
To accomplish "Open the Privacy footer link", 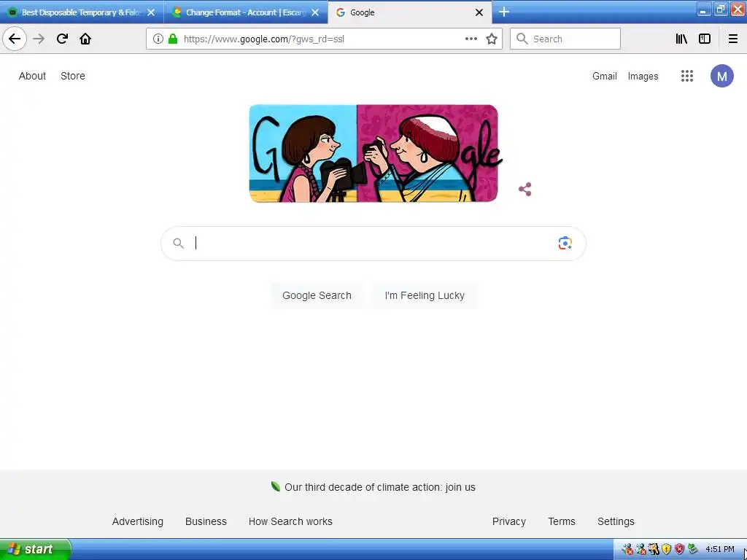I will [508, 521].
